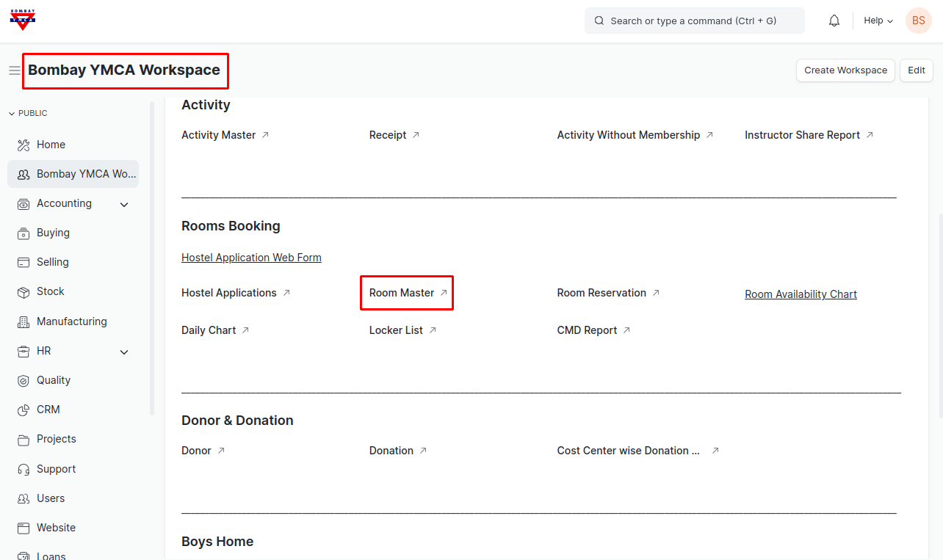Click the Support headset icon in sidebar

coord(24,469)
